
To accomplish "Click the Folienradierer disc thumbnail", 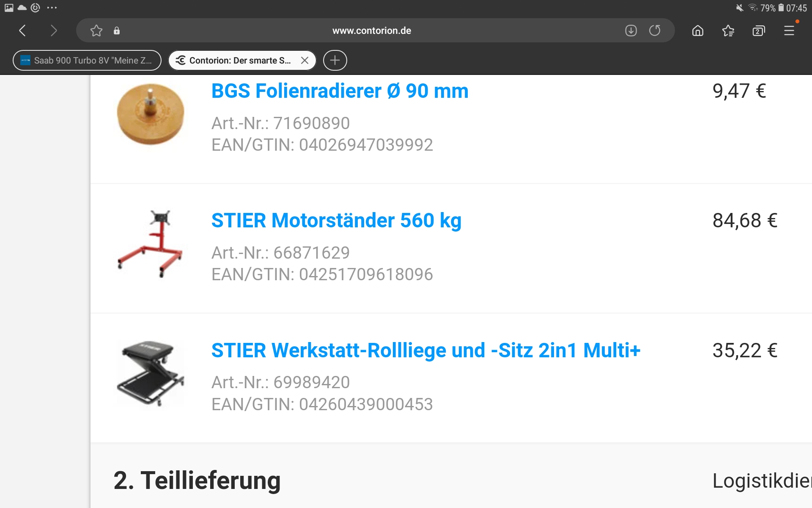I will pos(151,114).
